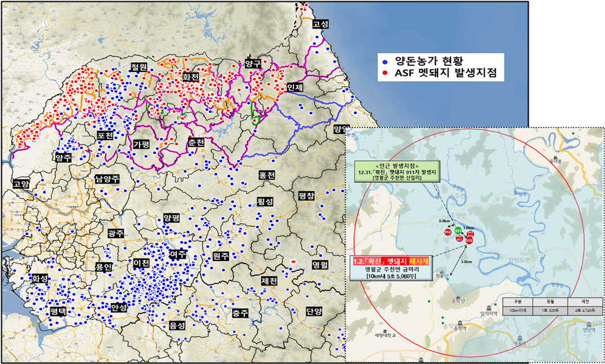
Task: Select the 철원 region label
Action: click(138, 66)
